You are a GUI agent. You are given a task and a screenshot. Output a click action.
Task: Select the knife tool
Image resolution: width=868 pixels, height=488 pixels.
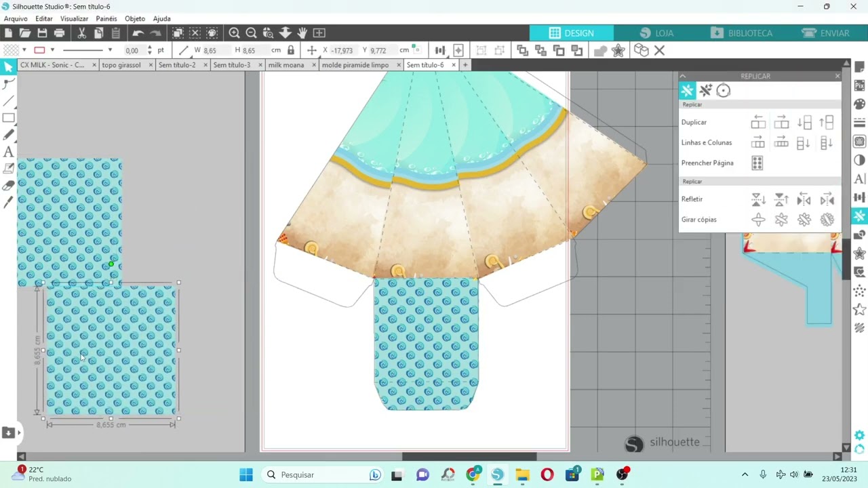coord(8,203)
